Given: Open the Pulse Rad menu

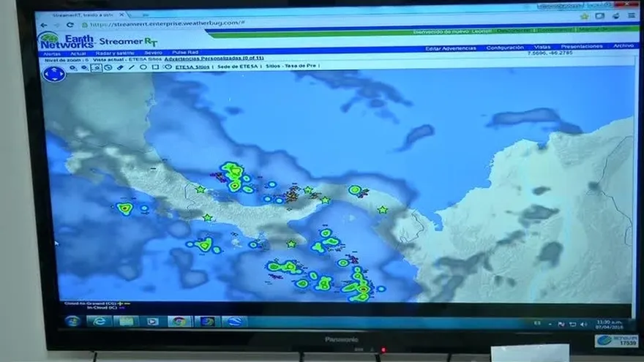Looking at the screenshot, I should (x=185, y=52).
